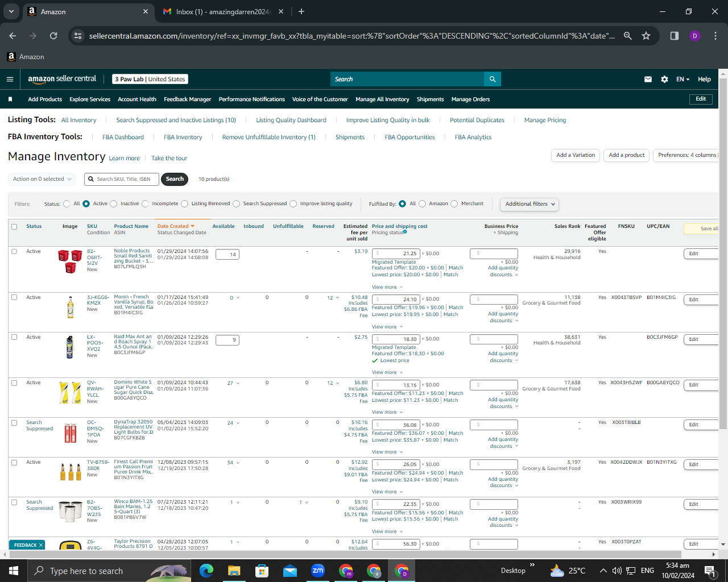Expand Available 27 dropdown for Domino sugar

pos(233,383)
